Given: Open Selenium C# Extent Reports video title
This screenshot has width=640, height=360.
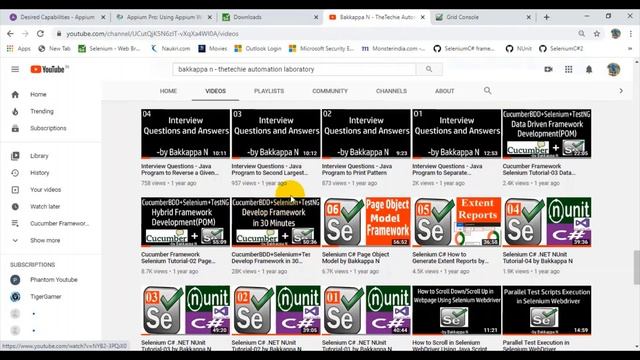Looking at the screenshot, I should click(x=450, y=258).
